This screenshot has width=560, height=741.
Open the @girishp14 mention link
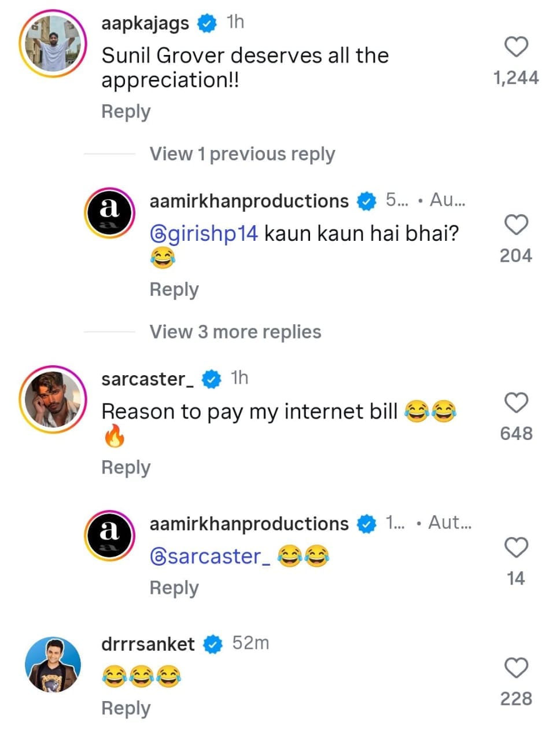coord(204,234)
